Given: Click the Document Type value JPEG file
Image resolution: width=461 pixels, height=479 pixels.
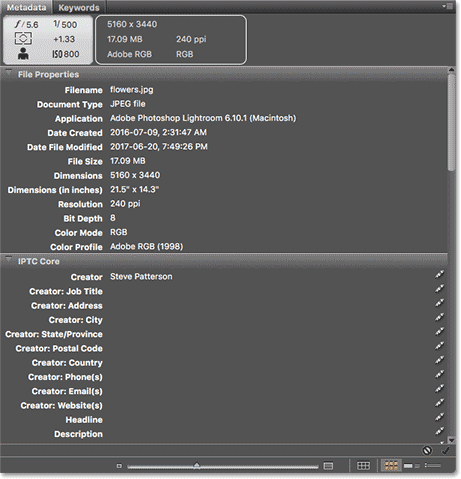Looking at the screenshot, I should click(x=128, y=104).
